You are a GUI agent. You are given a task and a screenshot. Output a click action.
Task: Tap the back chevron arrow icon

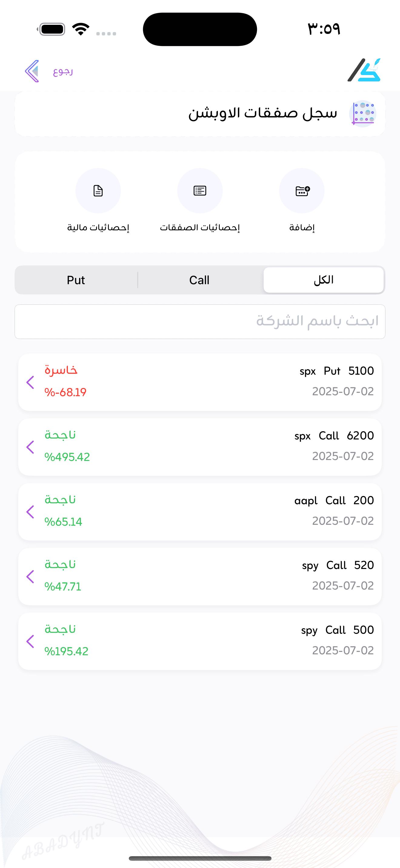(32, 71)
